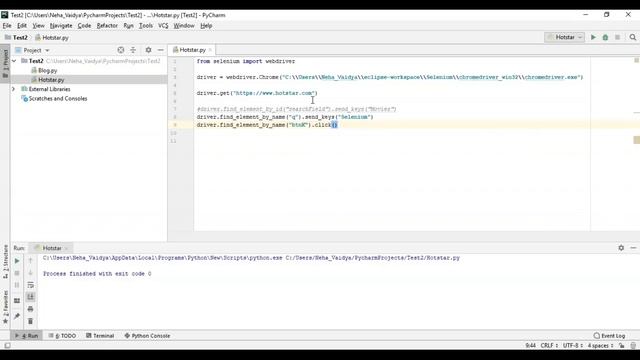Open Search Everywhere magnifier icon
This screenshot has height=360, width=640.
click(x=633, y=37)
